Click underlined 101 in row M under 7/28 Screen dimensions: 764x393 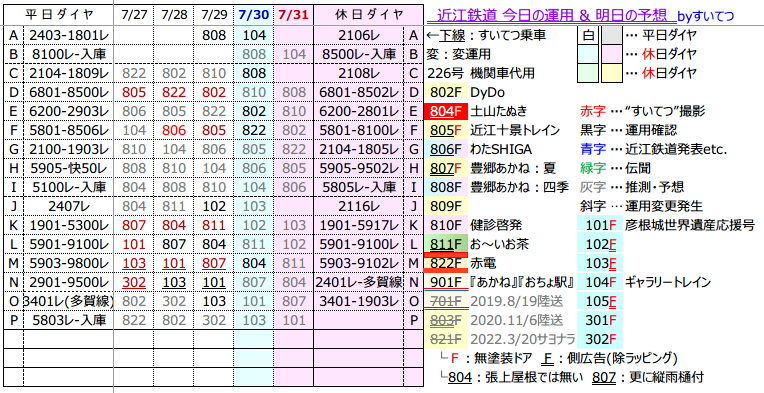pyautogui.click(x=174, y=263)
